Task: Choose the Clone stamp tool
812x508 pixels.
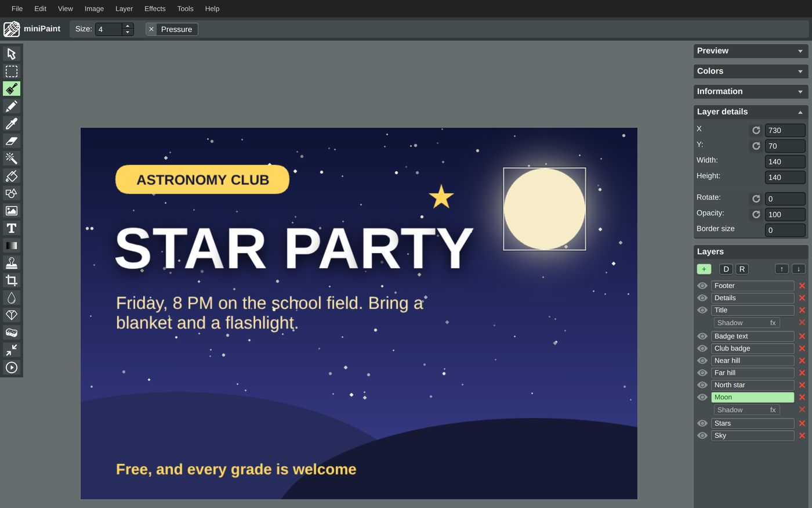Action: [12, 263]
